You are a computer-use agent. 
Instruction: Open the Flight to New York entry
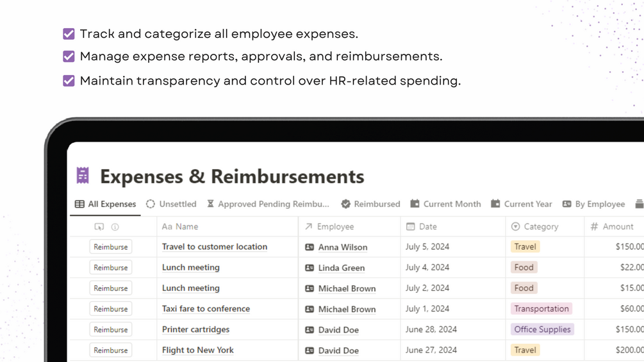[x=197, y=350]
